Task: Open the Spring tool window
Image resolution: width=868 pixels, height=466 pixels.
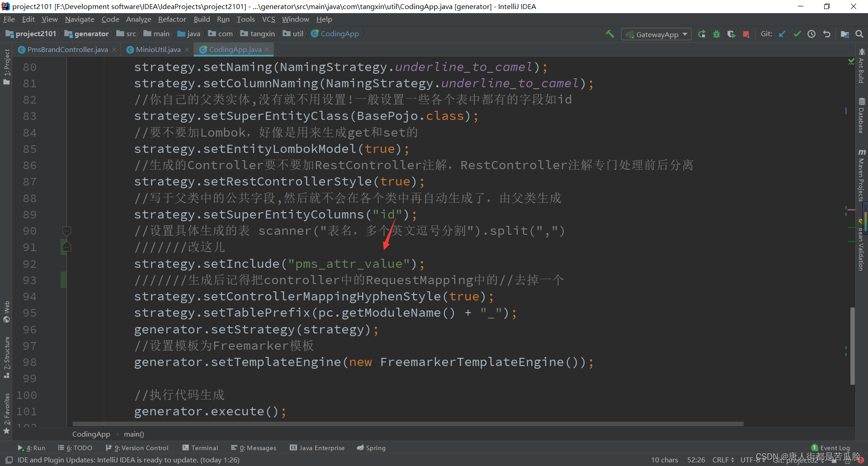Action: point(371,448)
